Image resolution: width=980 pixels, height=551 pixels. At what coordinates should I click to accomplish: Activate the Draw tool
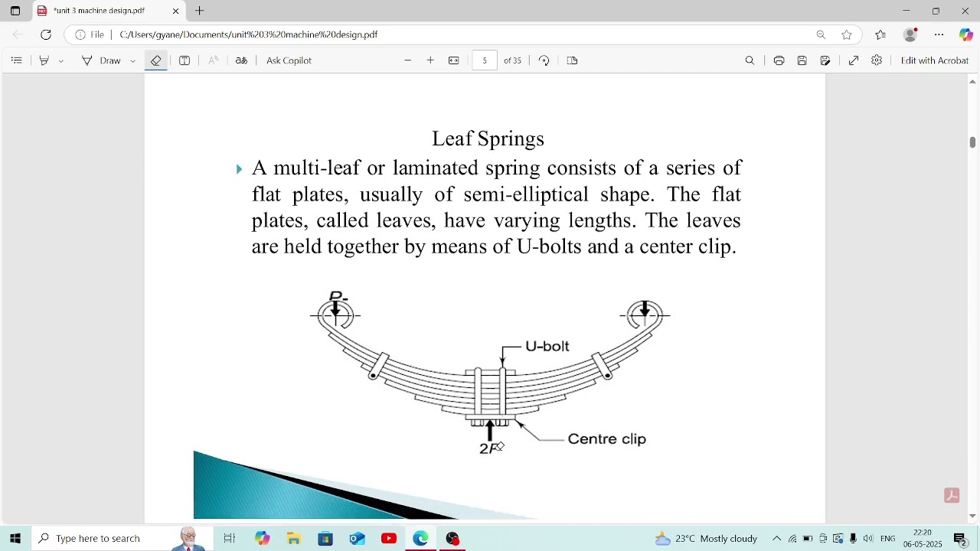tap(101, 60)
